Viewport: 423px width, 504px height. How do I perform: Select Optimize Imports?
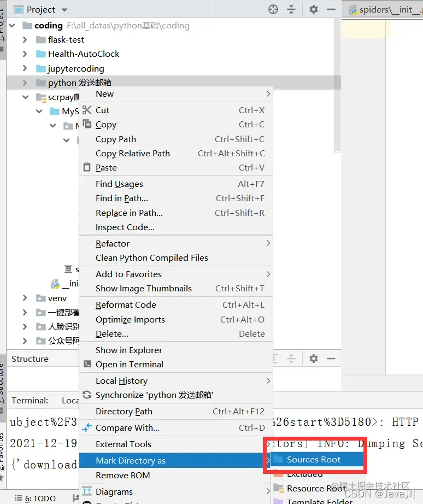176,319
